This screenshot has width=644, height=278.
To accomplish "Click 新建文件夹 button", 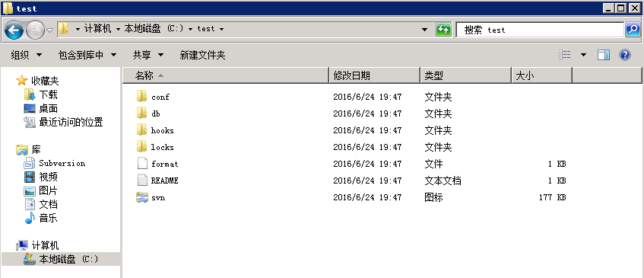I will (202, 55).
